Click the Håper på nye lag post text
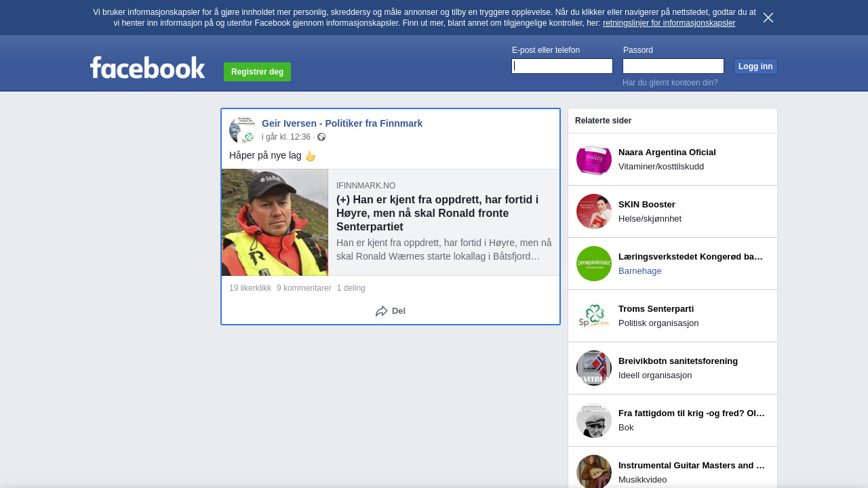This screenshot has height=488, width=868. pos(265,155)
